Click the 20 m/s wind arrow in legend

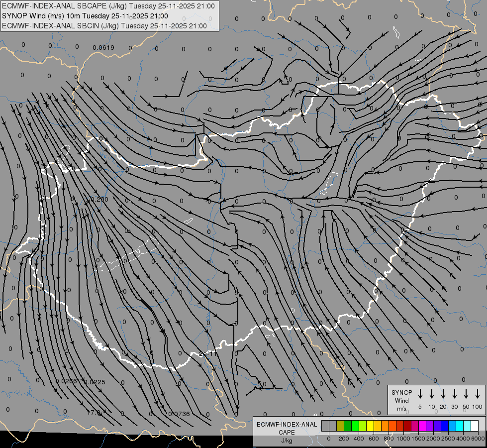[x=443, y=394]
